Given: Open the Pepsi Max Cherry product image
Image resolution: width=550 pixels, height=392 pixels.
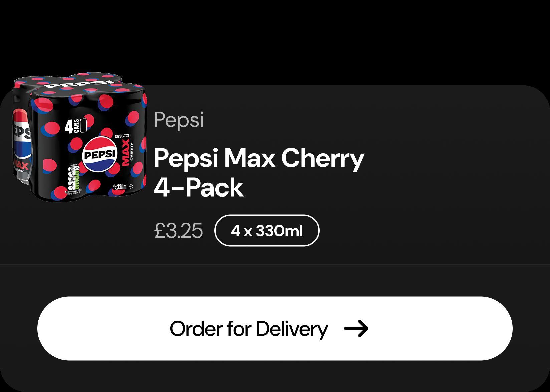Looking at the screenshot, I should (79, 136).
